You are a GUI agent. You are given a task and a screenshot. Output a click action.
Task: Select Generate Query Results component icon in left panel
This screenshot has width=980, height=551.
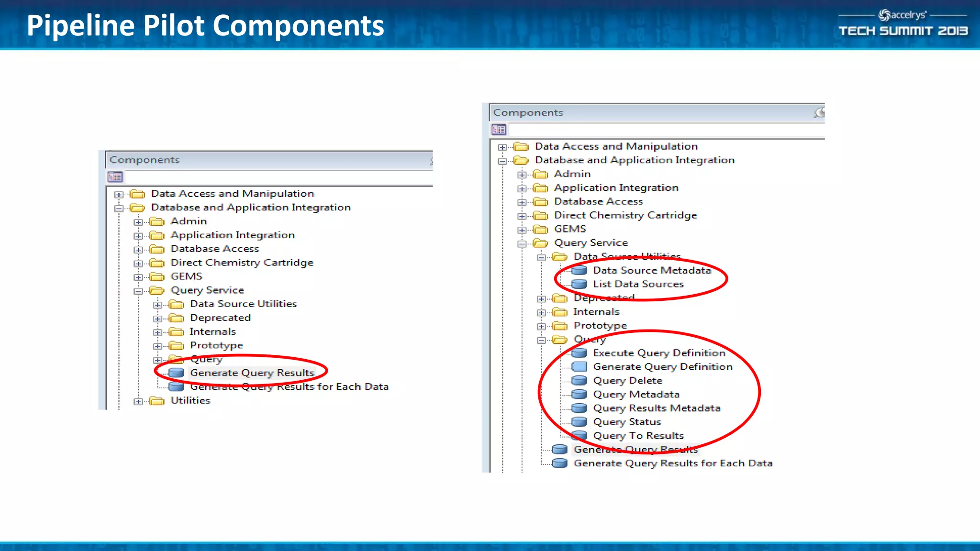pyautogui.click(x=176, y=373)
